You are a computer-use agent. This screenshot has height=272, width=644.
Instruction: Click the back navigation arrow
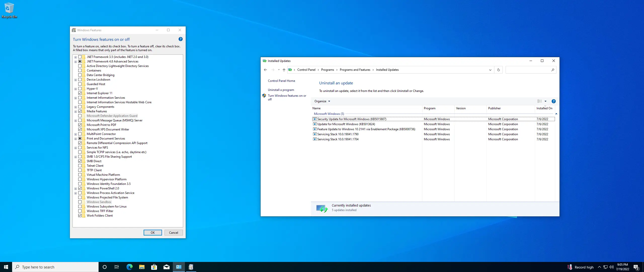click(265, 70)
